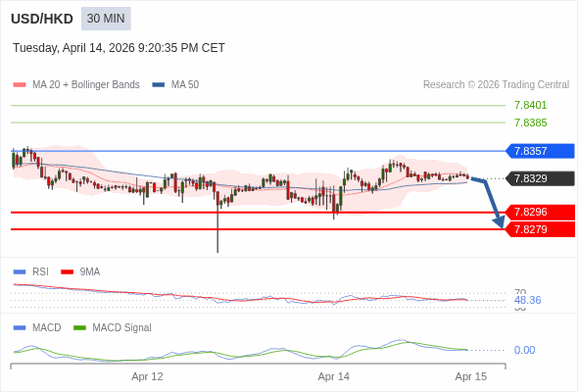Click the MA 20 + Bollinger Bands legend label
The width and height of the screenshot is (578, 392).
tap(86, 85)
